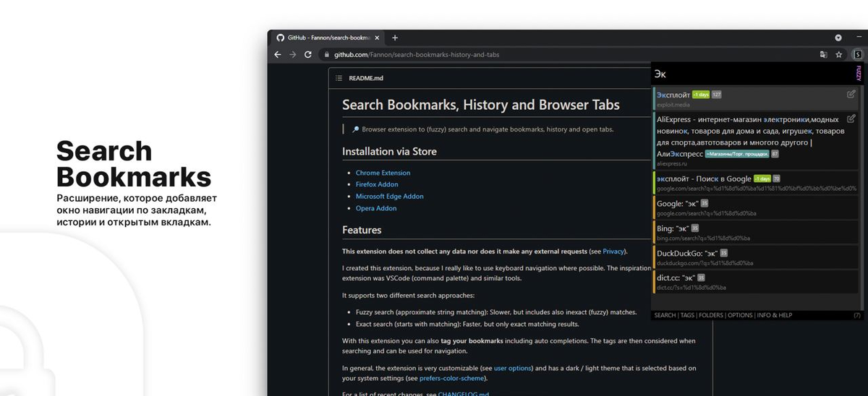This screenshot has height=396, width=868.
Task: Click the Features heading
Action: (362, 230)
